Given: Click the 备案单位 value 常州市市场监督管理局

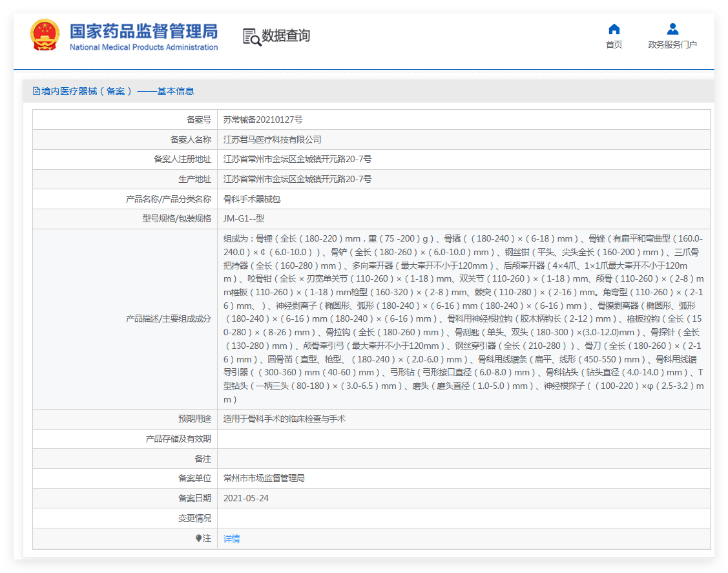Looking at the screenshot, I should coord(264,478).
